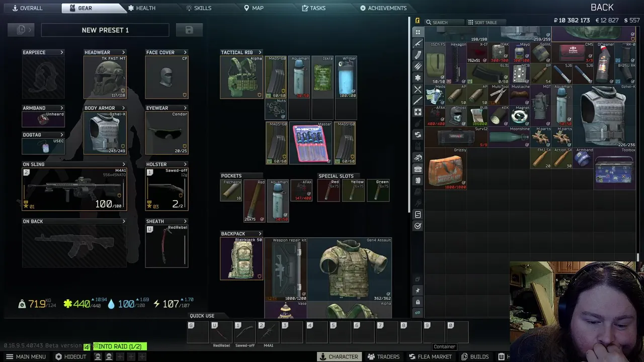
Task: Select the M4A1 rifle on sling
Action: [x=74, y=189]
